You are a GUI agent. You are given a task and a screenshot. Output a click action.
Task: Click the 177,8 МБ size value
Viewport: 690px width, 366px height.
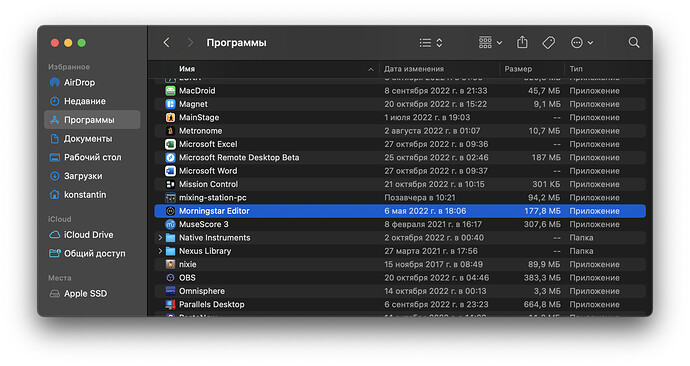click(543, 211)
